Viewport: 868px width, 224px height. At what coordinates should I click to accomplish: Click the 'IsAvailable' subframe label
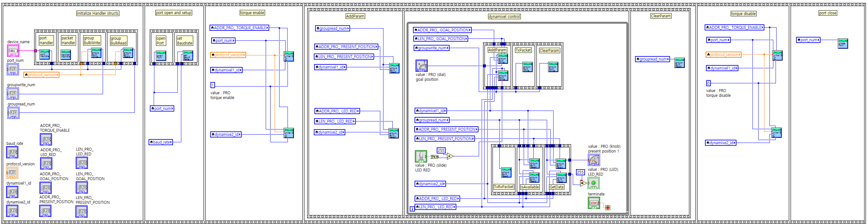[x=530, y=187]
